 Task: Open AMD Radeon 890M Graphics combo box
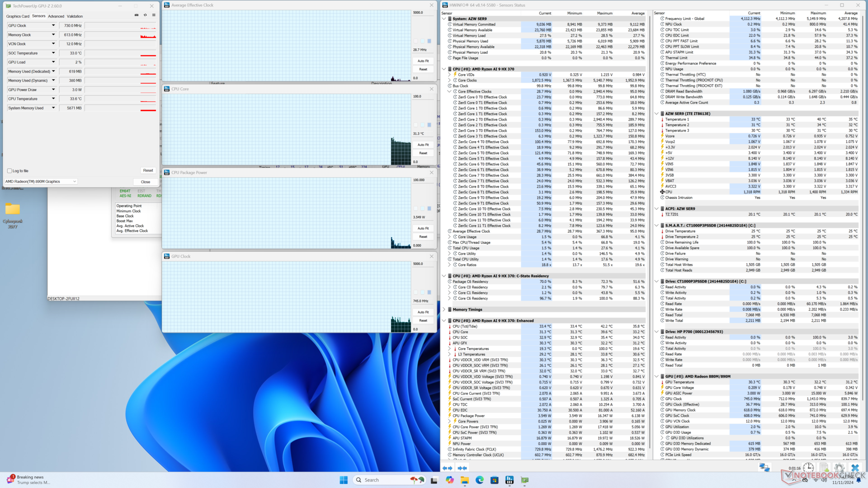click(41, 182)
